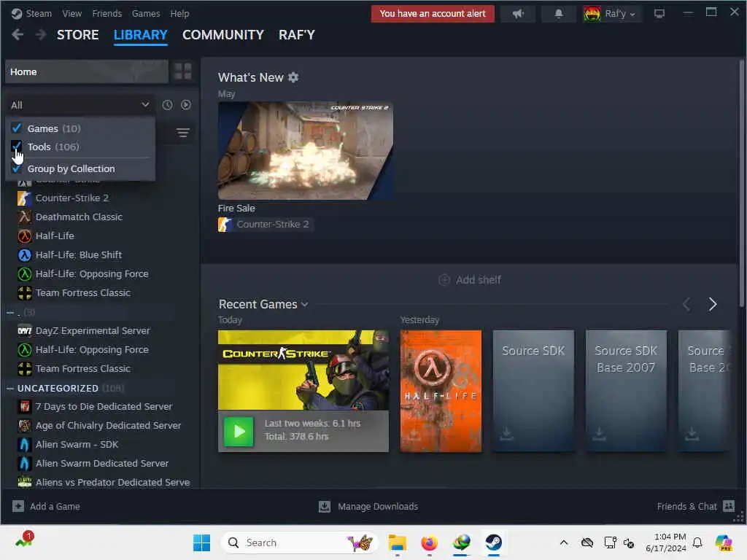This screenshot has width=747, height=560.
Task: Select Age of Chivalry Dedicated Server
Action: click(108, 425)
